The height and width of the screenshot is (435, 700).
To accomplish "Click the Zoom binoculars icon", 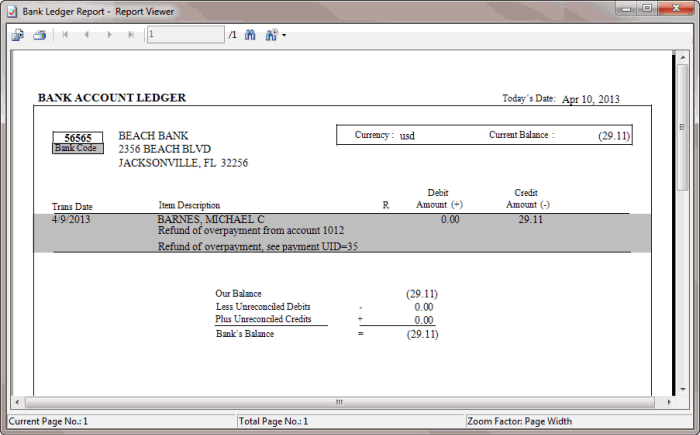I will click(271, 35).
